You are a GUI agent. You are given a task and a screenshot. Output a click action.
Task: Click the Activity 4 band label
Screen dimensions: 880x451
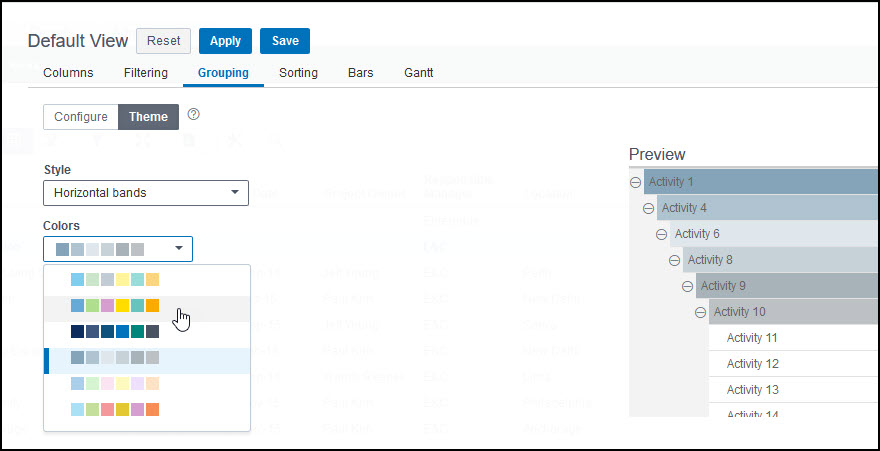684,208
